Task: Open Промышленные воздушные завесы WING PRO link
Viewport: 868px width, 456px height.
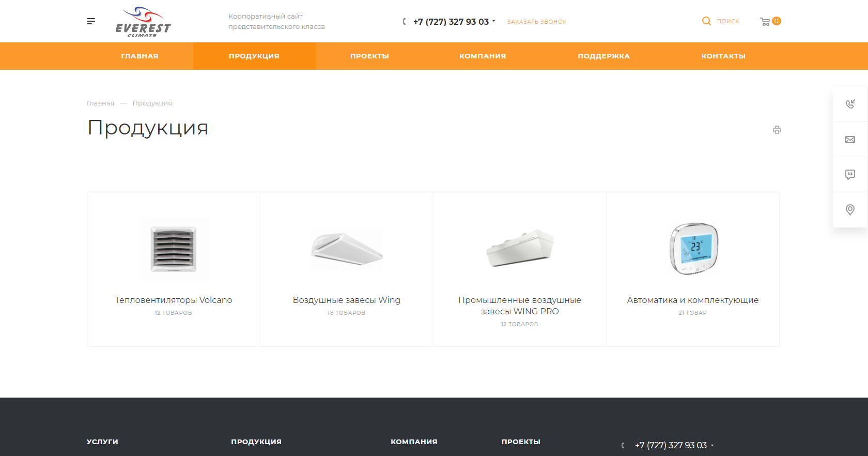Action: click(520, 306)
